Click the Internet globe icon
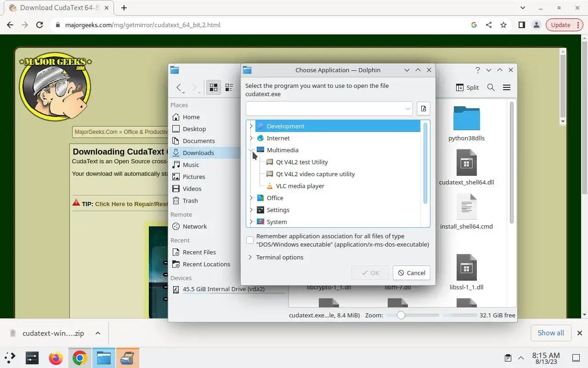The image size is (588, 368). coord(260,138)
